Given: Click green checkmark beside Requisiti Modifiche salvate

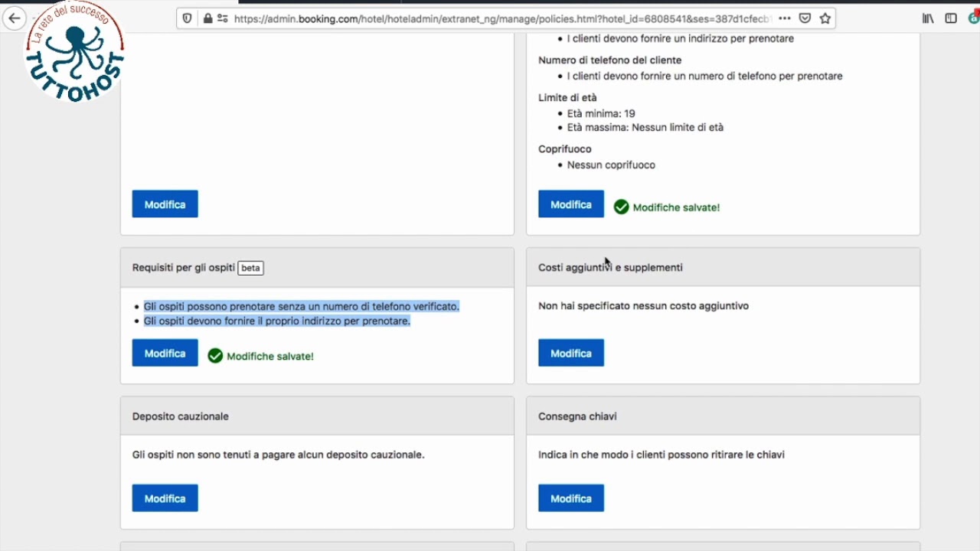Looking at the screenshot, I should (x=215, y=356).
